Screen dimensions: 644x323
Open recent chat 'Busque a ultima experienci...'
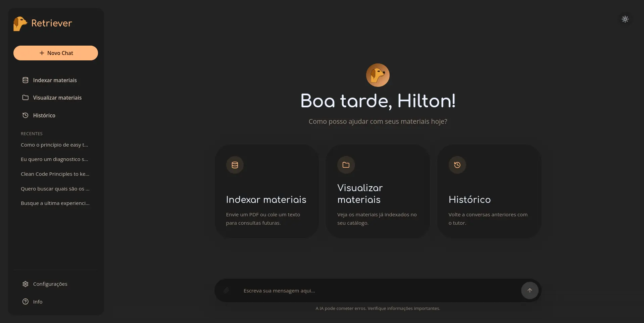55,203
